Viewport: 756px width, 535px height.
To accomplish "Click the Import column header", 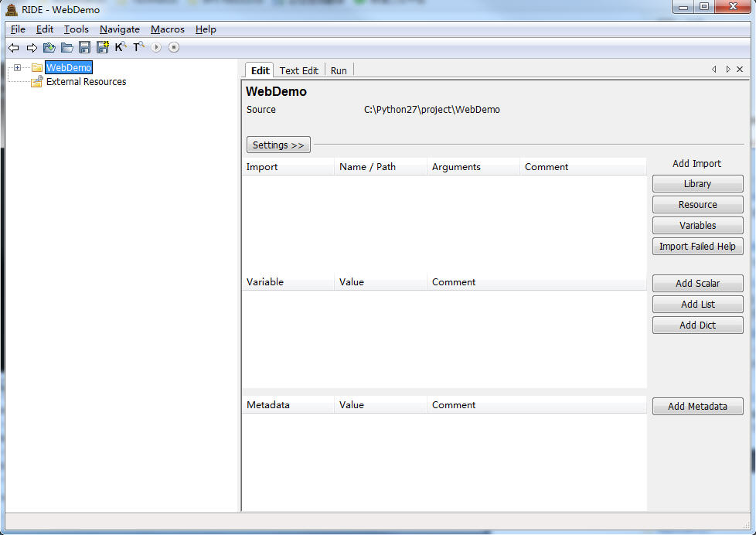I will point(288,166).
